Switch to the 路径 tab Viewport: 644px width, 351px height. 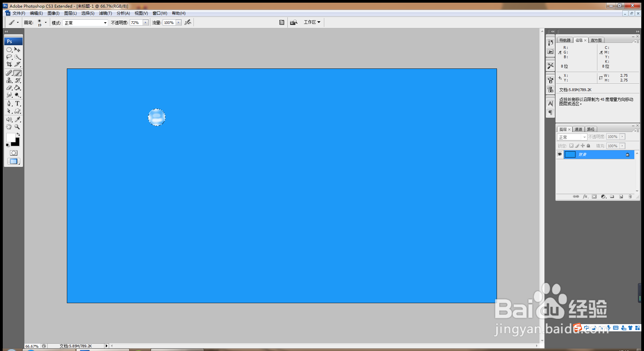point(591,129)
